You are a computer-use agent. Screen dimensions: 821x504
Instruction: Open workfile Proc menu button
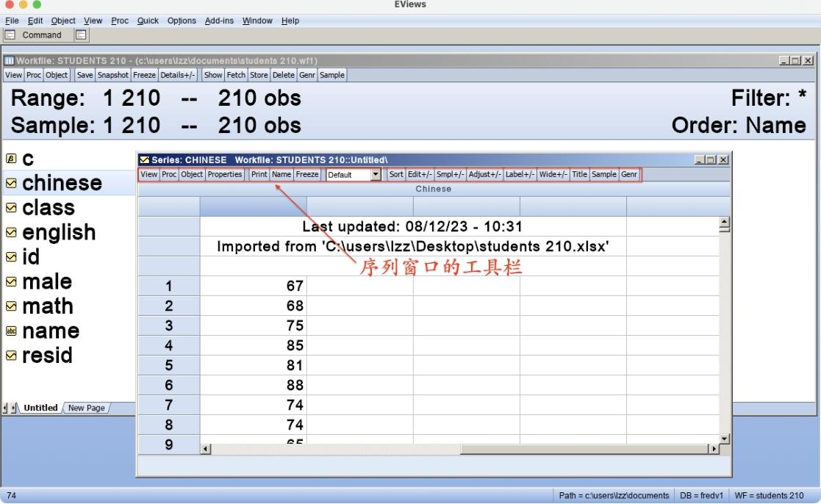click(34, 75)
